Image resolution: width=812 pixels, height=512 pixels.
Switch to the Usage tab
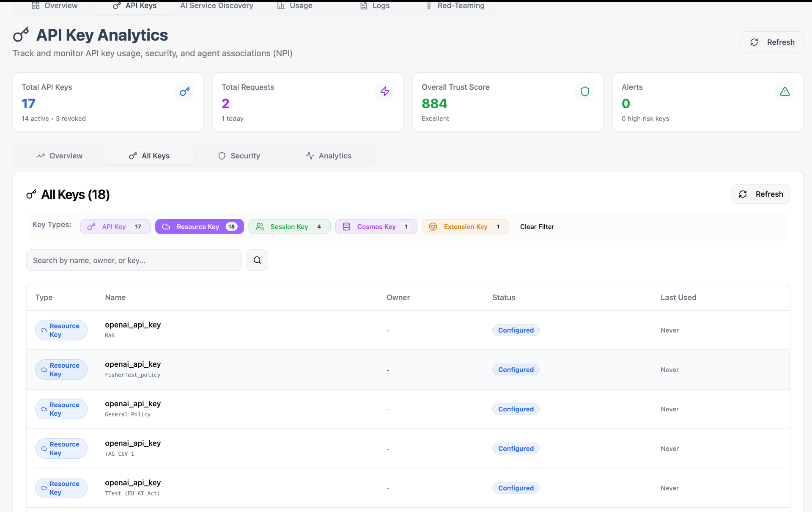pos(295,6)
